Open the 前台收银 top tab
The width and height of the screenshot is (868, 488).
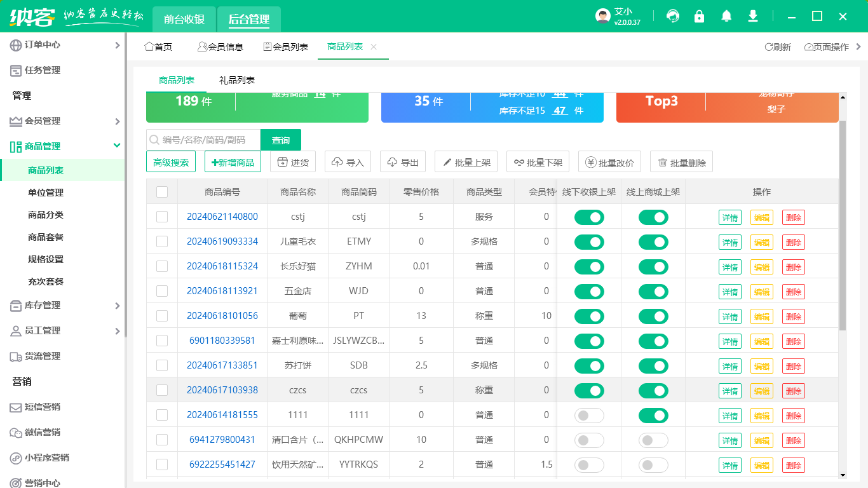[184, 19]
